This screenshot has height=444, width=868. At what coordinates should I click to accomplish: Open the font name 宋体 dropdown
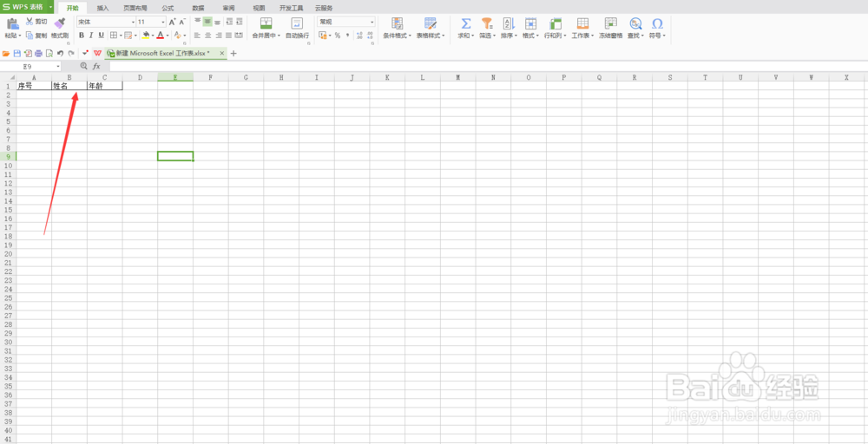pyautogui.click(x=133, y=23)
